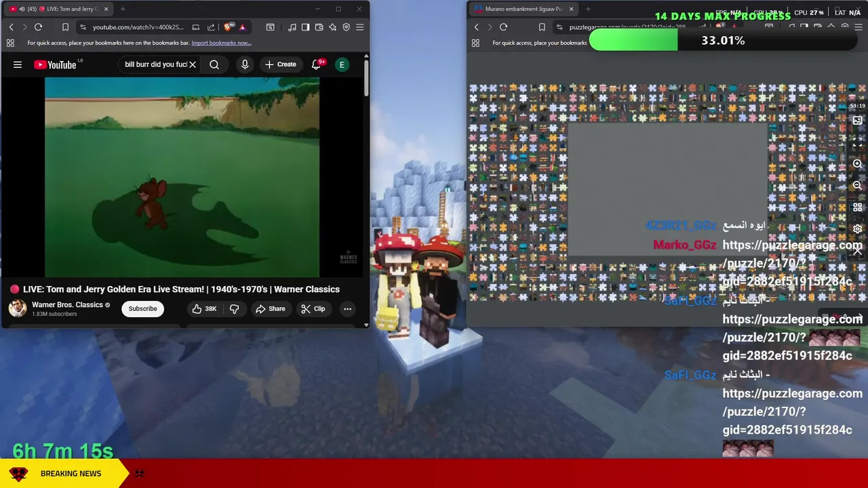Screen dimensions: 868x488
Task: Open Warner Bros. Classics channel name
Action: click(x=67, y=305)
